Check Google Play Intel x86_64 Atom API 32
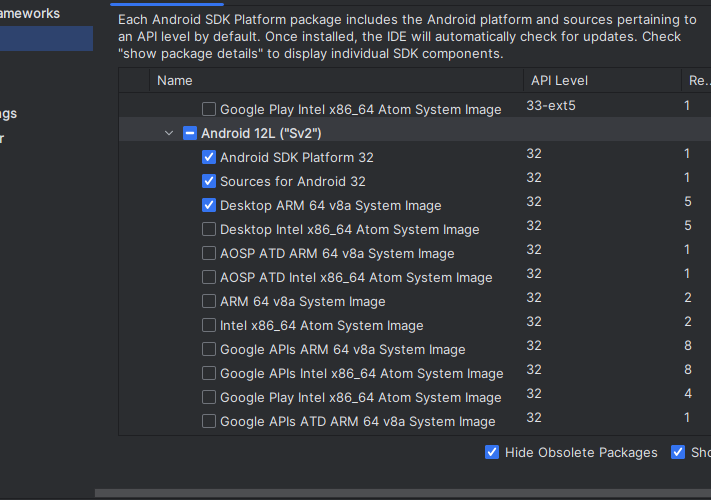The width and height of the screenshot is (711, 500). click(x=209, y=398)
